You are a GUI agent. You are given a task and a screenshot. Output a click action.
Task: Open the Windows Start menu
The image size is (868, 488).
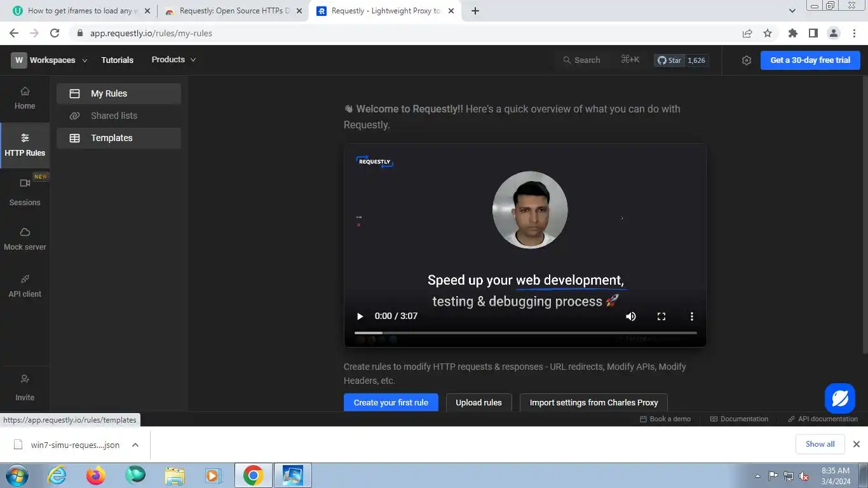[x=16, y=475]
